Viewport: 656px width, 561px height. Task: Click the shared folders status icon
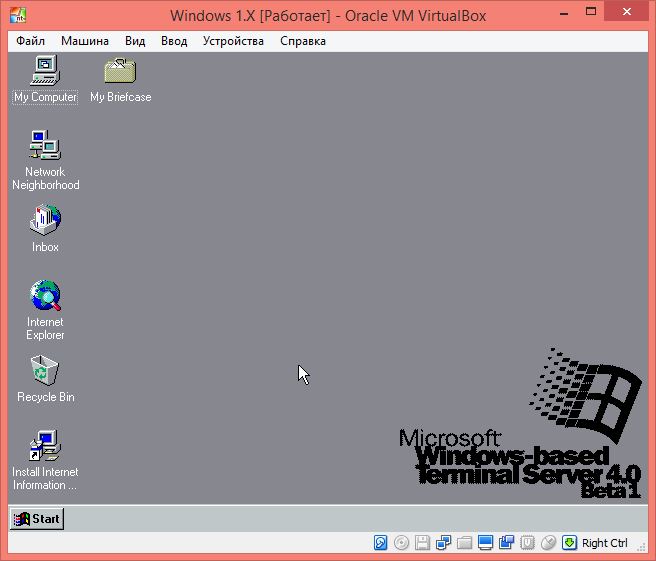click(464, 543)
